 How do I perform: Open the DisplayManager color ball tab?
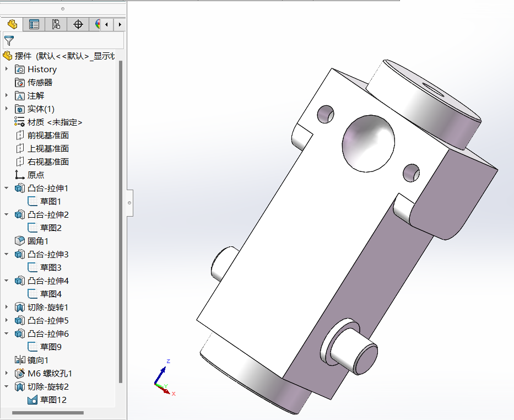pyautogui.click(x=97, y=24)
